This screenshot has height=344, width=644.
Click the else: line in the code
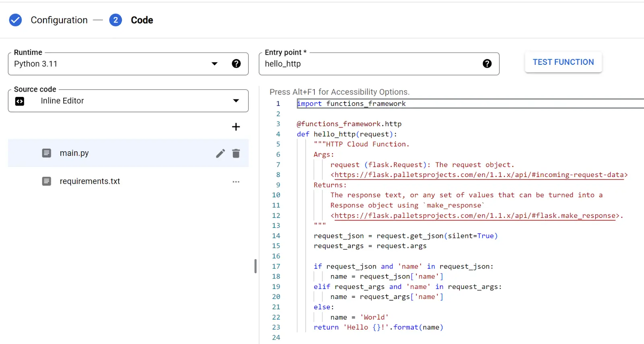tap(324, 307)
